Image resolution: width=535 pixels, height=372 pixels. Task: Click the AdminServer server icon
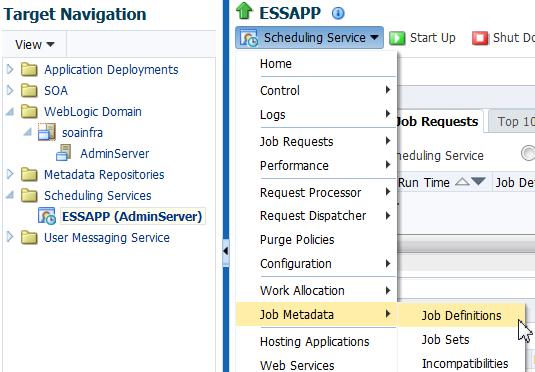[64, 153]
